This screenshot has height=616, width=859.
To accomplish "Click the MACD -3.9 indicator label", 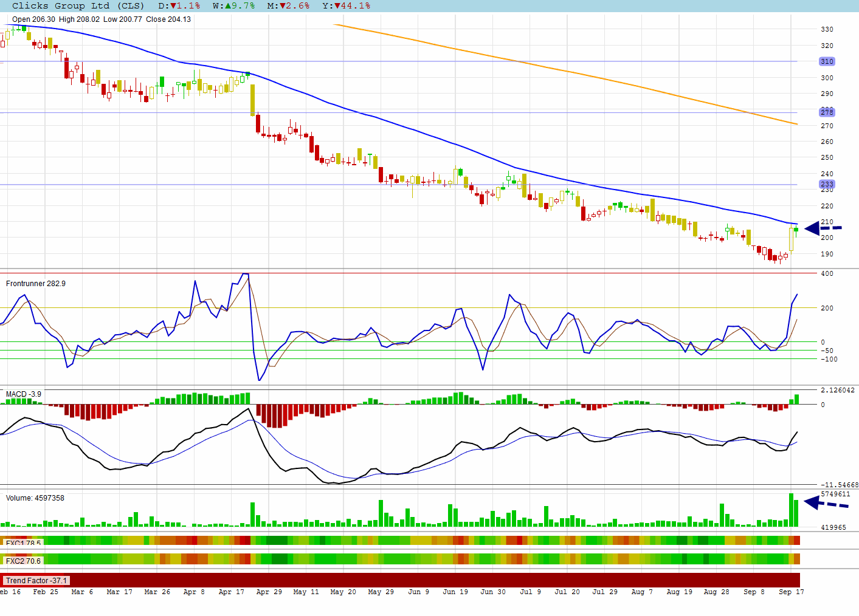I will (24, 394).
